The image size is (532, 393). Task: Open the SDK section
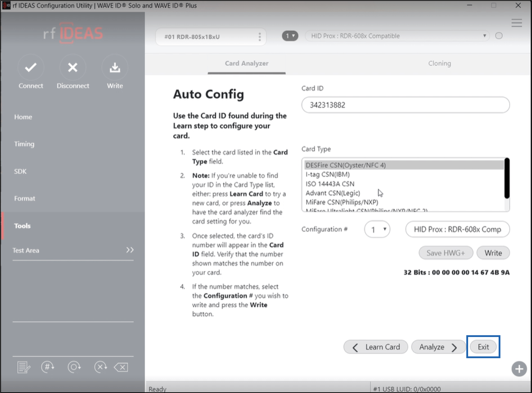[20, 172]
